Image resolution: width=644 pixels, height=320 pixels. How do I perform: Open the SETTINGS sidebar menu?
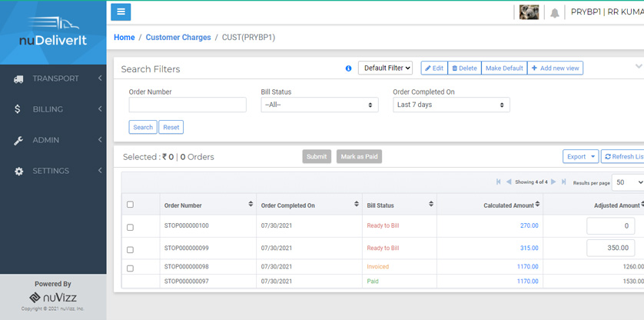(53, 171)
